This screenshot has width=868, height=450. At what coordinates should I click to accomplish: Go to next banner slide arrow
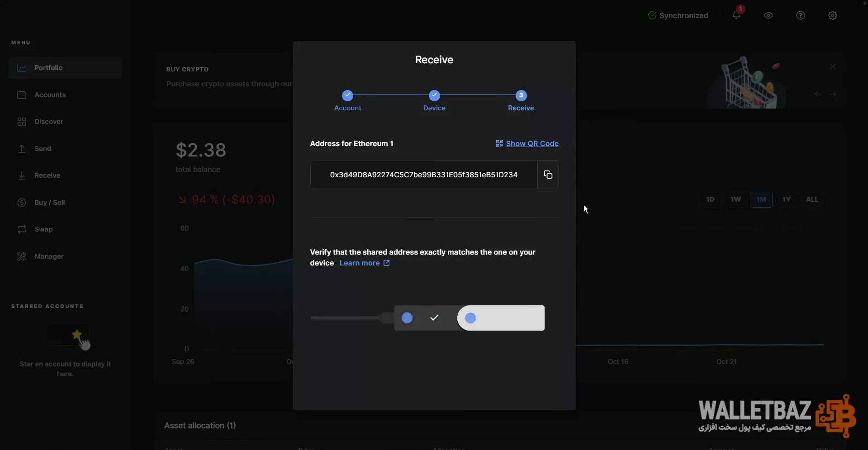[833, 94]
